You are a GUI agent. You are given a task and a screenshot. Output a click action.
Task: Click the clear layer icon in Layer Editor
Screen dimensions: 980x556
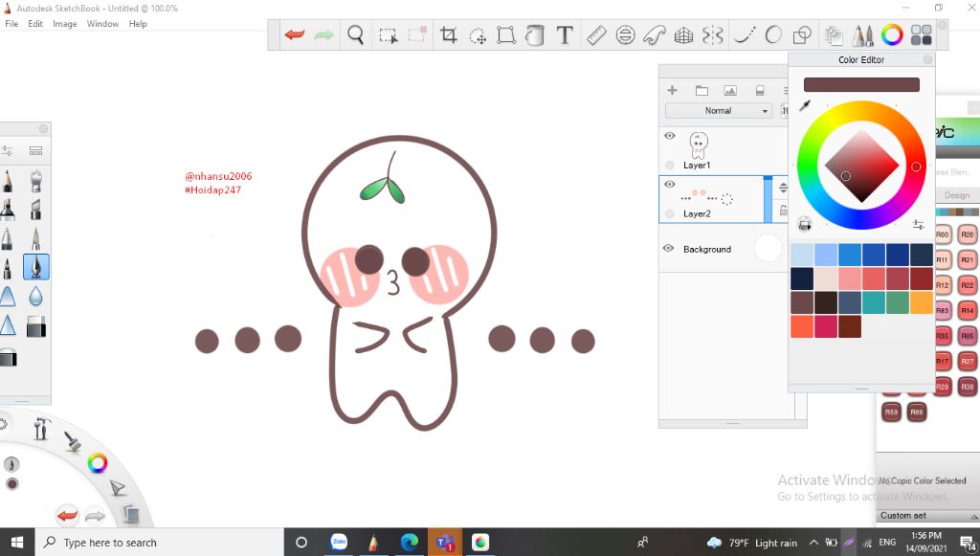pyautogui.click(x=759, y=91)
